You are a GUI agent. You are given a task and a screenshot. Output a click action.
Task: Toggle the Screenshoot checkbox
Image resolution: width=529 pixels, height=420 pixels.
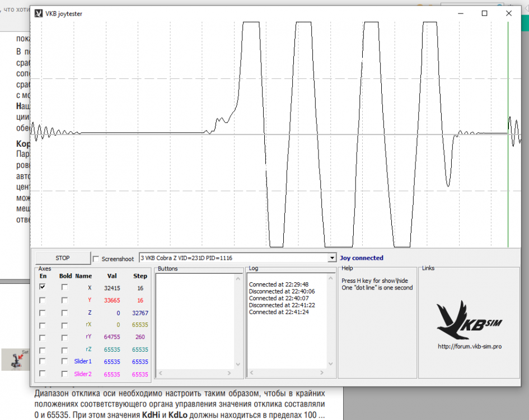[96, 259]
